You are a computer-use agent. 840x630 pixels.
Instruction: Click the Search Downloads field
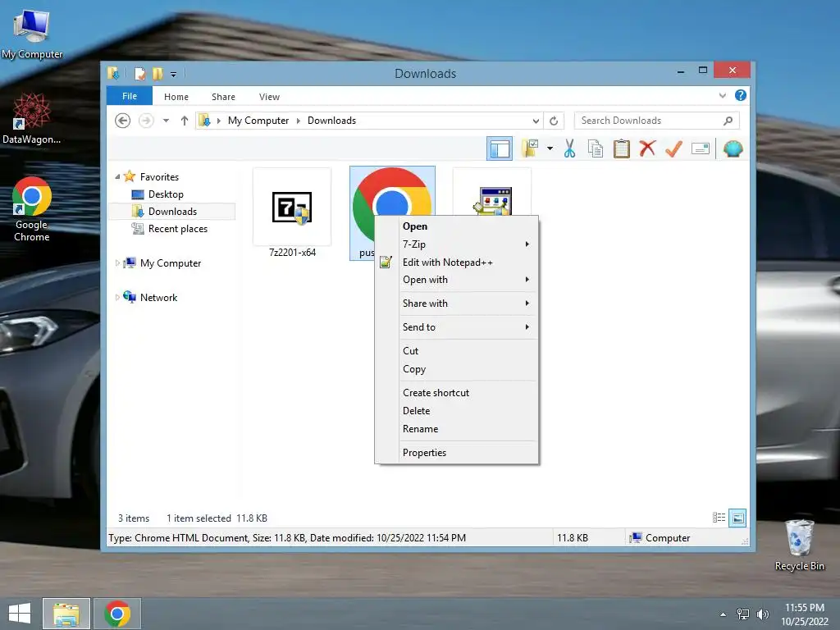point(656,121)
